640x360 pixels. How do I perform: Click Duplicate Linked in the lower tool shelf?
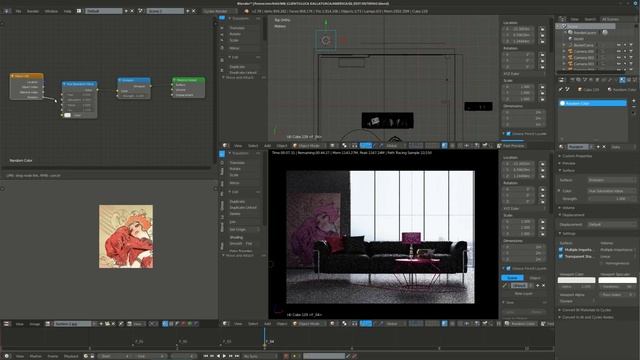[243, 207]
